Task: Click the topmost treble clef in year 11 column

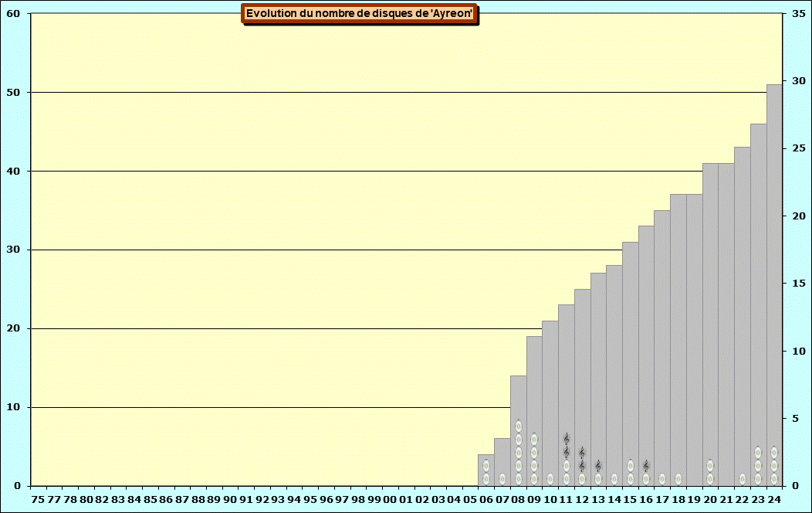Action: [567, 439]
